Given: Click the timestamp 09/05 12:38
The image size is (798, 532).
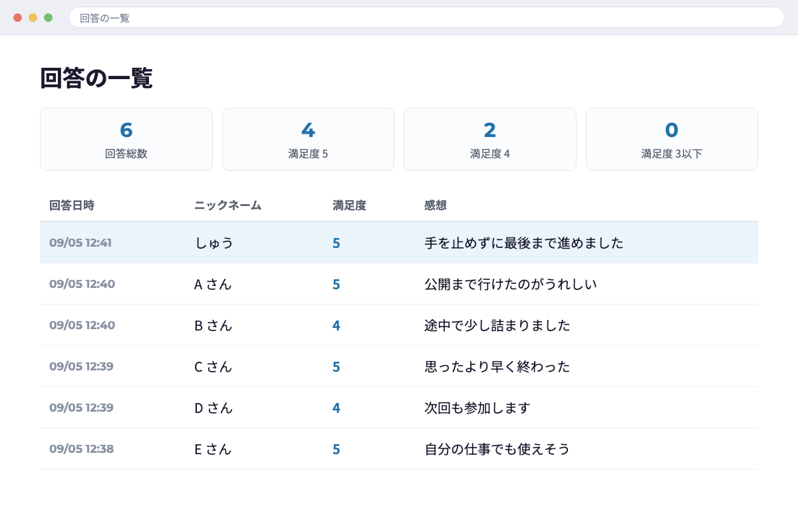Looking at the screenshot, I should click(82, 449).
